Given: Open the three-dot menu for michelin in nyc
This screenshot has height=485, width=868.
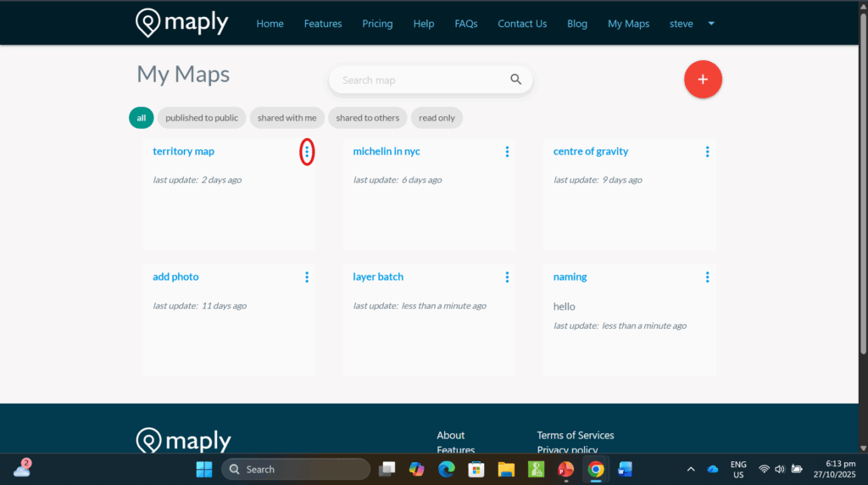Looking at the screenshot, I should click(x=507, y=152).
